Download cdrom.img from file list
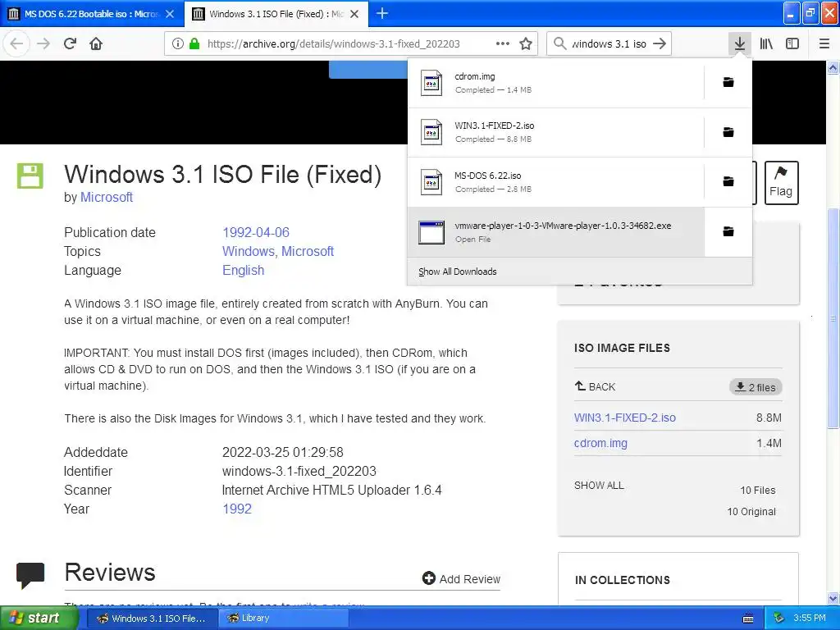 (600, 443)
